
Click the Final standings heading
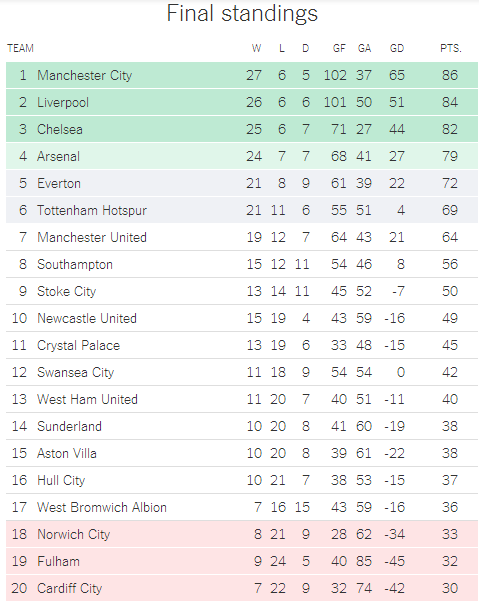(x=242, y=14)
